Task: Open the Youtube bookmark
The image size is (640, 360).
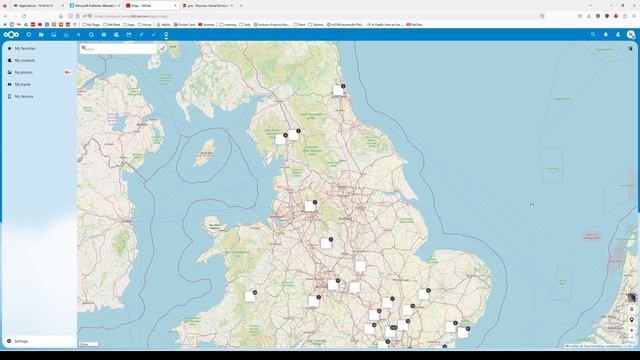Action: [x=206, y=24]
